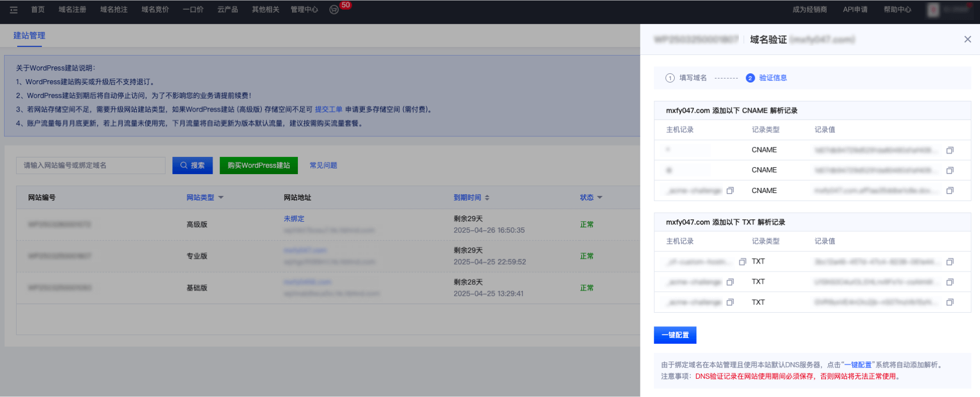The height and width of the screenshot is (397, 980).
Task: Open the 常见问题 link
Action: [x=323, y=166]
